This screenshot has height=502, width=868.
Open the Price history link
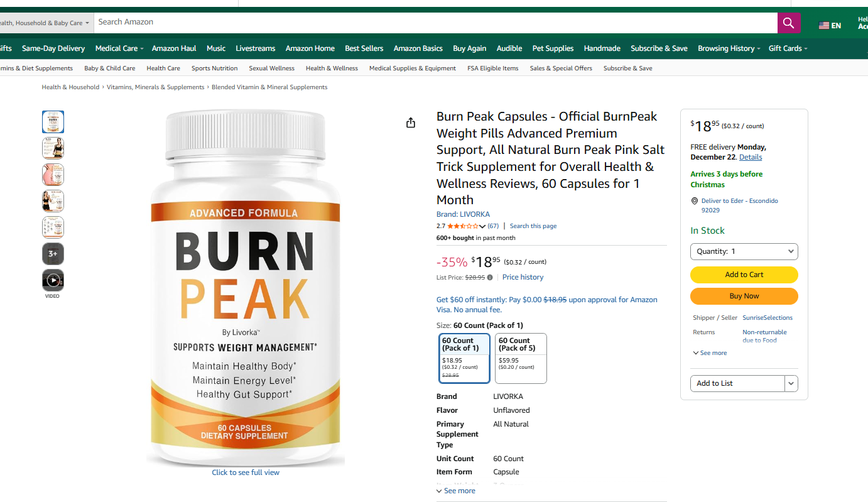[x=523, y=277]
